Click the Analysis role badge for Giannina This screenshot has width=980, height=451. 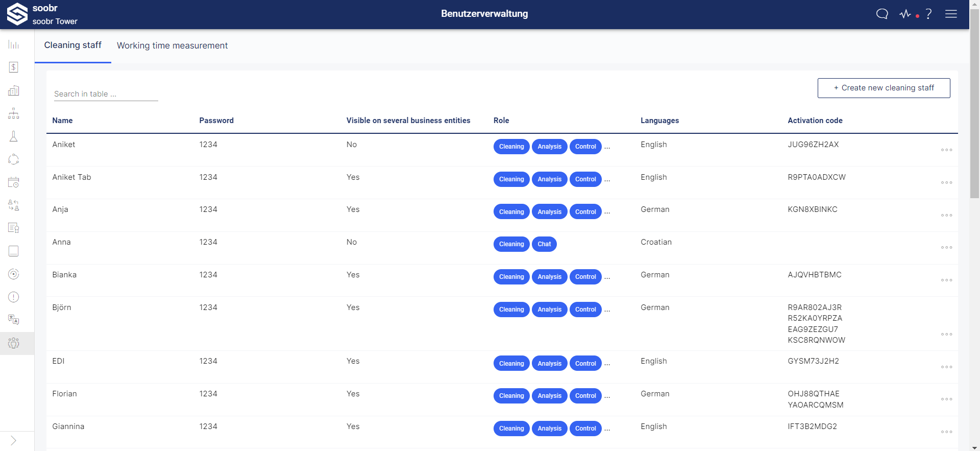tap(549, 429)
